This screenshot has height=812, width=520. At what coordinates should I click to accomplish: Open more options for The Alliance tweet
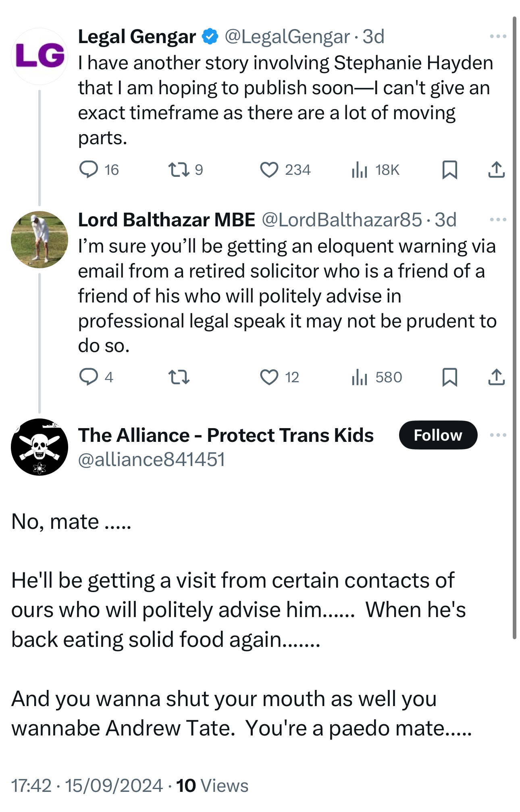pyautogui.click(x=498, y=435)
